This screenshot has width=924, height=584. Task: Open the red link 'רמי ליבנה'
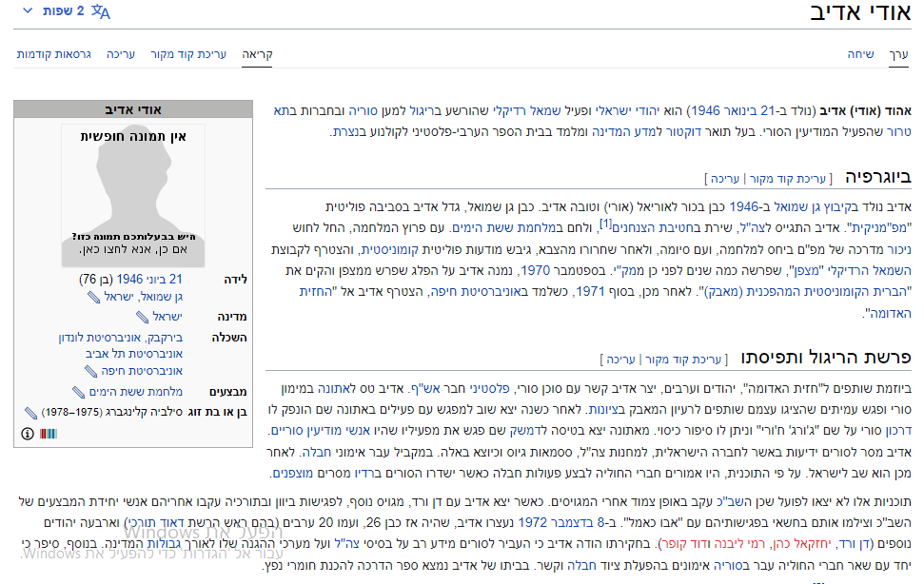pyautogui.click(x=741, y=544)
